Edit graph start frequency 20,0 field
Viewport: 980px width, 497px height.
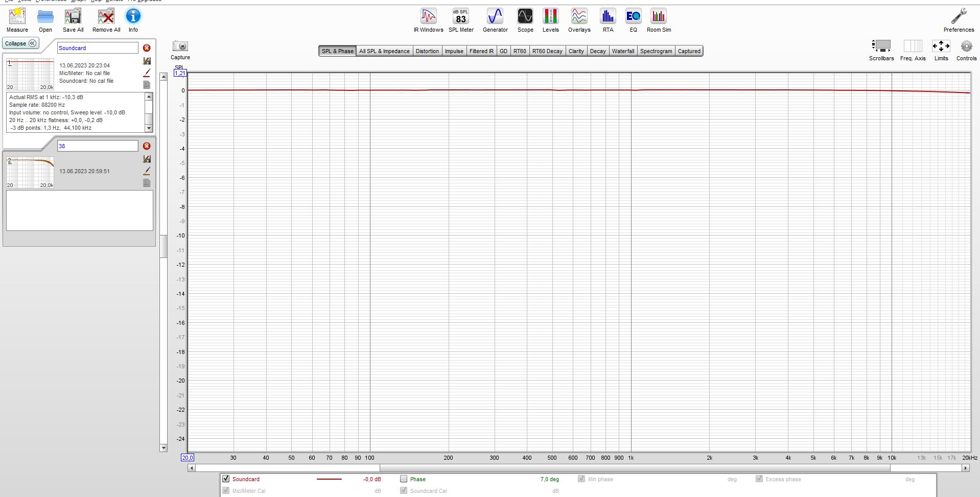[x=188, y=458]
